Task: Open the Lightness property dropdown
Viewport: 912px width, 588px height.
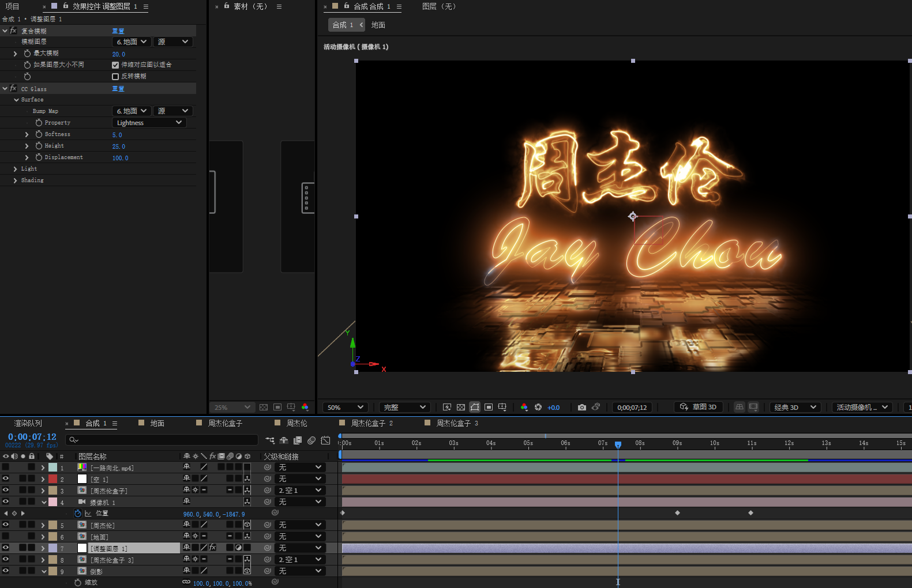Action: click(149, 123)
